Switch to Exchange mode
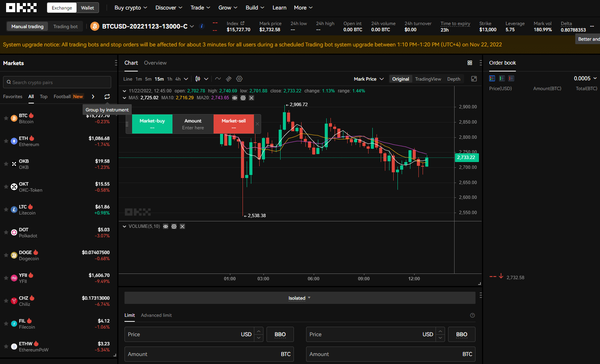 (62, 8)
